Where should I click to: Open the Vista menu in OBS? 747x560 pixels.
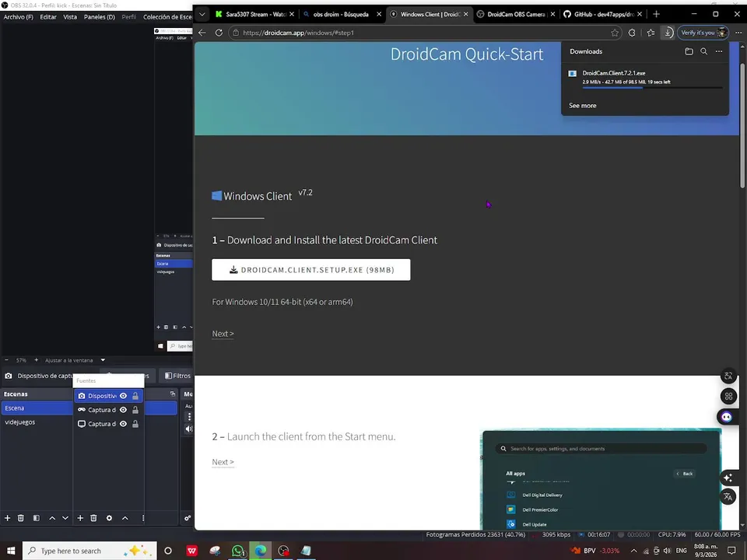point(70,16)
